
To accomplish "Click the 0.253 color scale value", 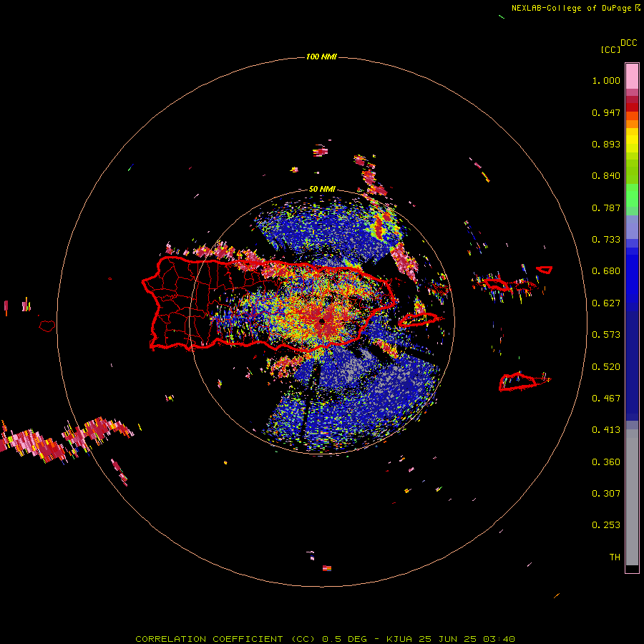I will 606,525.
